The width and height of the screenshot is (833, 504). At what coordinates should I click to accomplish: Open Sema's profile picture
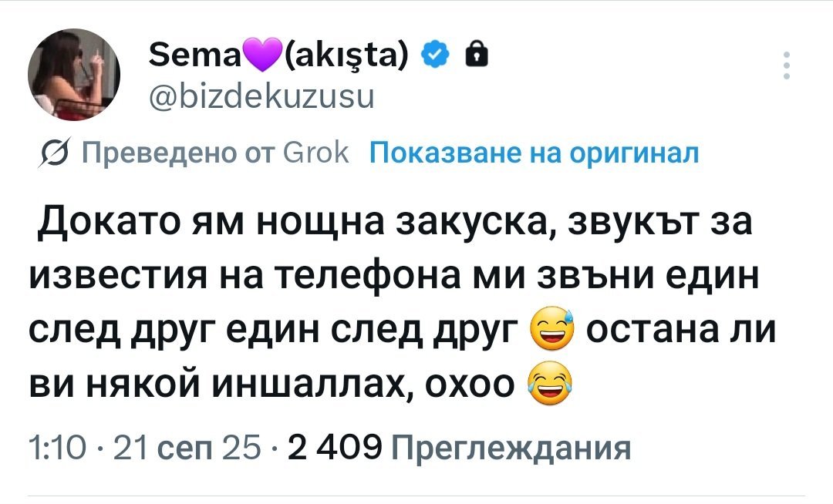pyautogui.click(x=74, y=76)
